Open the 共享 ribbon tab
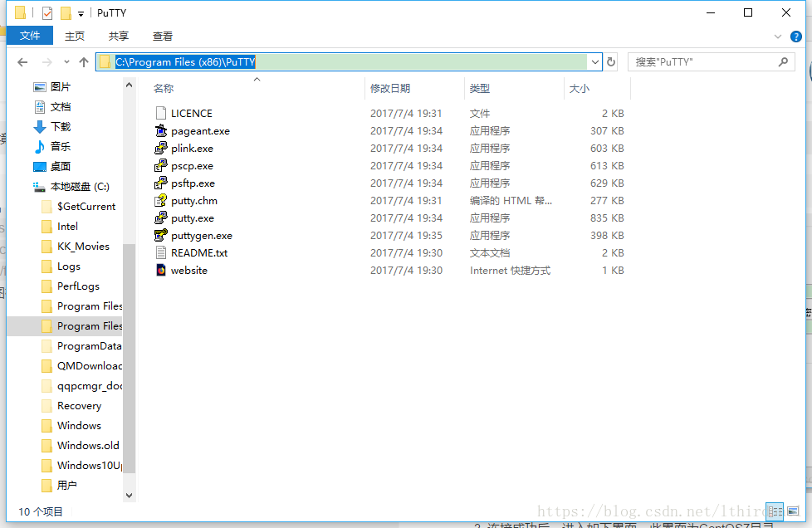This screenshot has width=812, height=528. click(118, 36)
